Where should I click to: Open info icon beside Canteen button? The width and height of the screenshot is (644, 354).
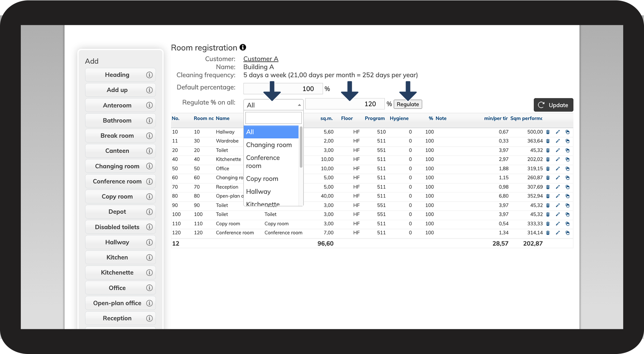149,151
